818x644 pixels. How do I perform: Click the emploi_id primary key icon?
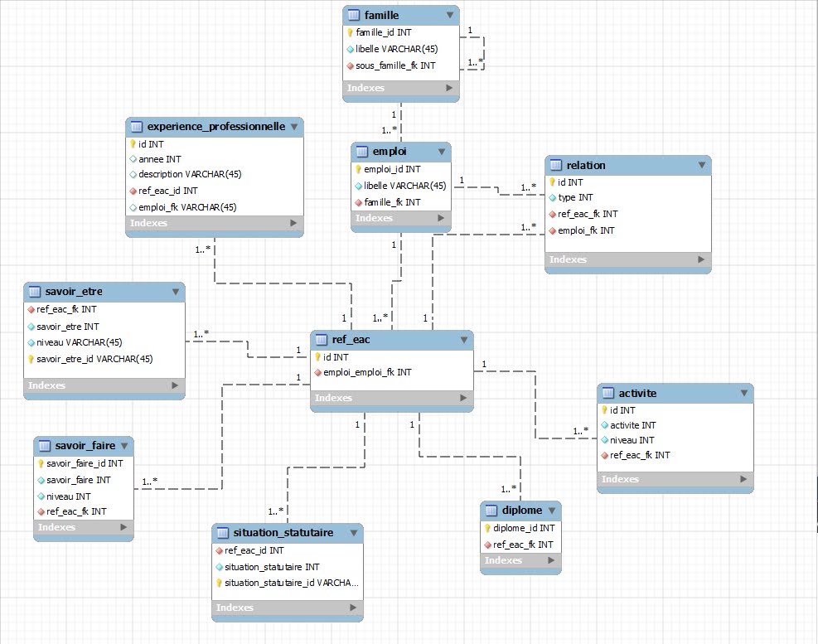(x=358, y=169)
